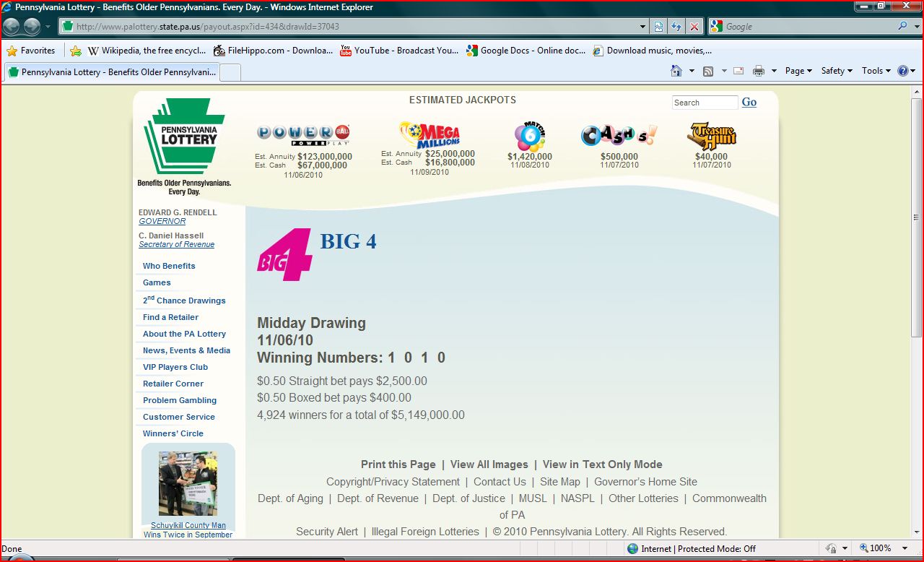Open Find a Retailer sidebar item
The width and height of the screenshot is (924, 562).
pyautogui.click(x=170, y=317)
